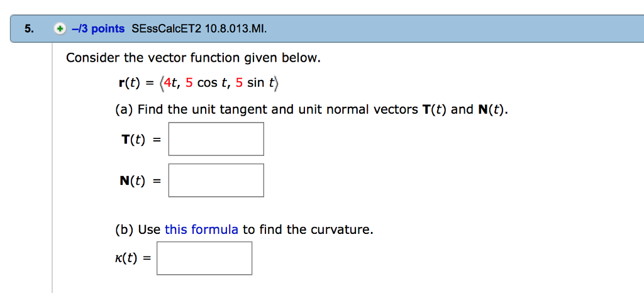Focus the N(t) answer box
This screenshot has width=644, height=293.
pyautogui.click(x=216, y=180)
